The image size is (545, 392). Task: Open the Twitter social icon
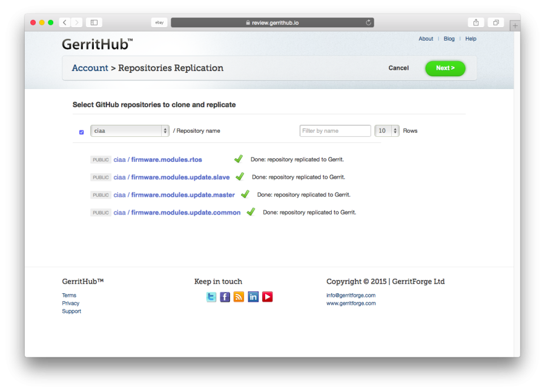coord(211,297)
